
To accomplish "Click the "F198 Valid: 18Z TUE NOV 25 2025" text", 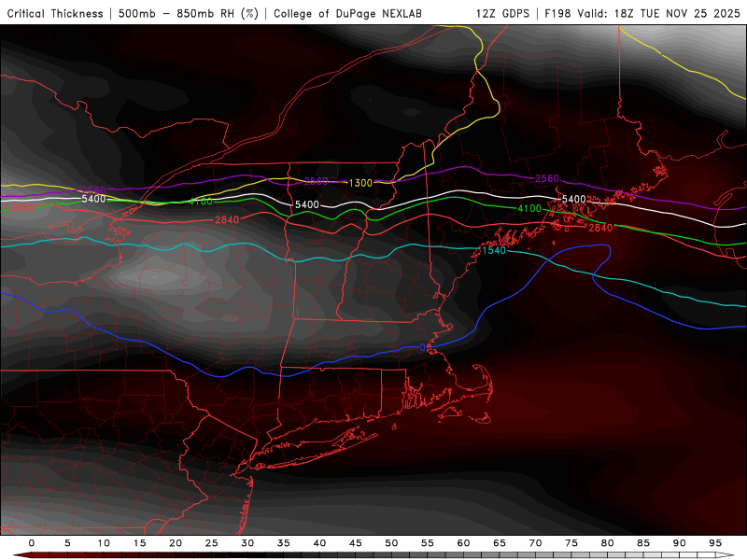I will pyautogui.click(x=642, y=14).
